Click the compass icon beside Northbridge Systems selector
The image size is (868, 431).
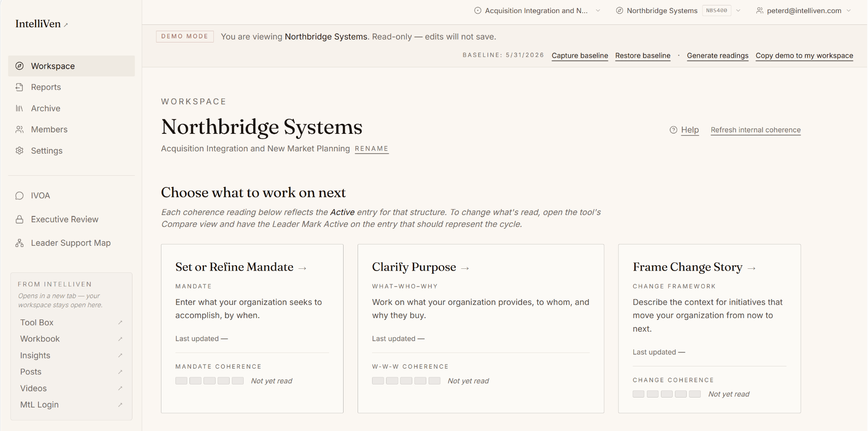(619, 10)
